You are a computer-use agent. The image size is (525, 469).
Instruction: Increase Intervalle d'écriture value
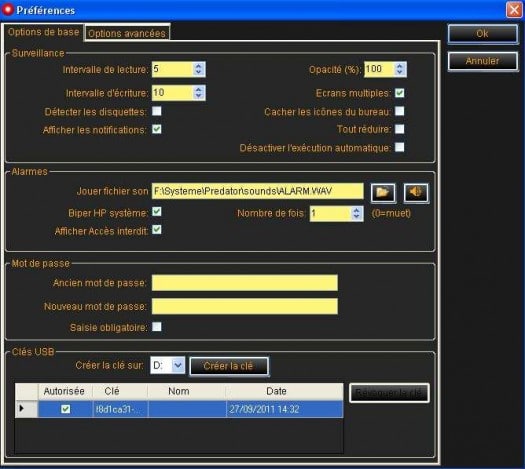point(199,89)
